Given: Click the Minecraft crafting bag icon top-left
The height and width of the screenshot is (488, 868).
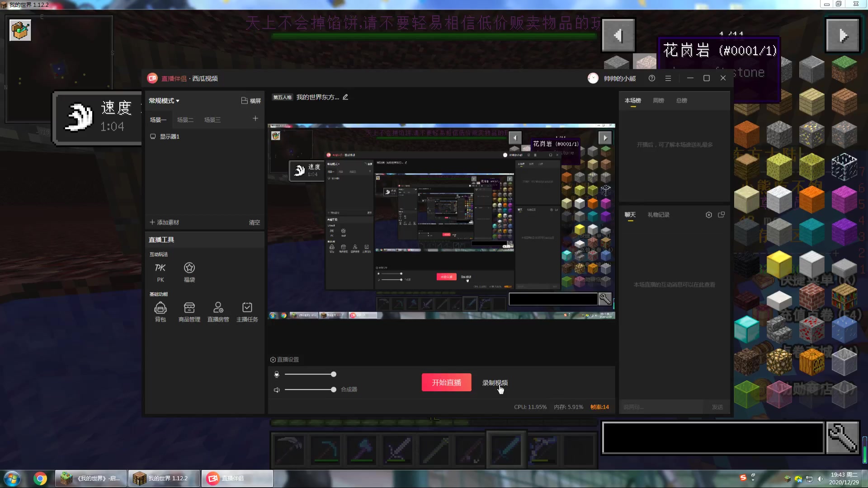Looking at the screenshot, I should pos(20,30).
